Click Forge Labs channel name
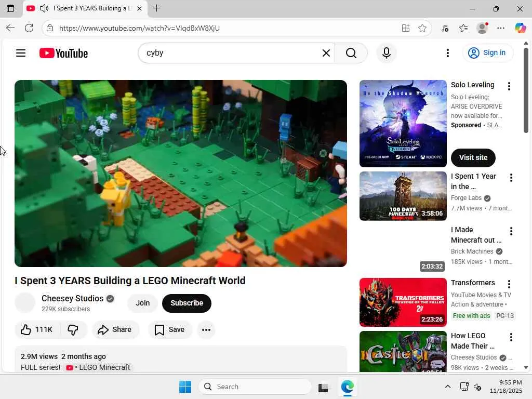The image size is (532, 399). pos(466,198)
